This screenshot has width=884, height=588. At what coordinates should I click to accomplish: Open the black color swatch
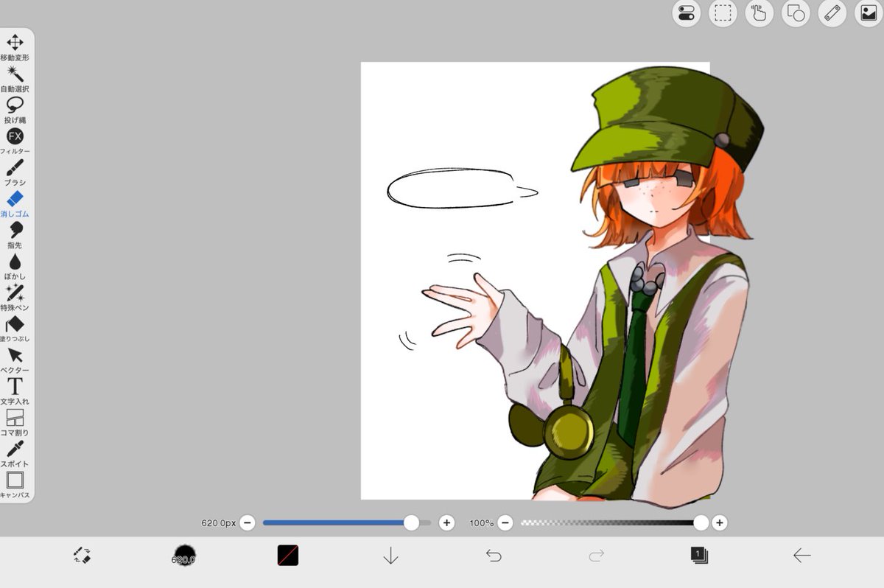tap(287, 556)
